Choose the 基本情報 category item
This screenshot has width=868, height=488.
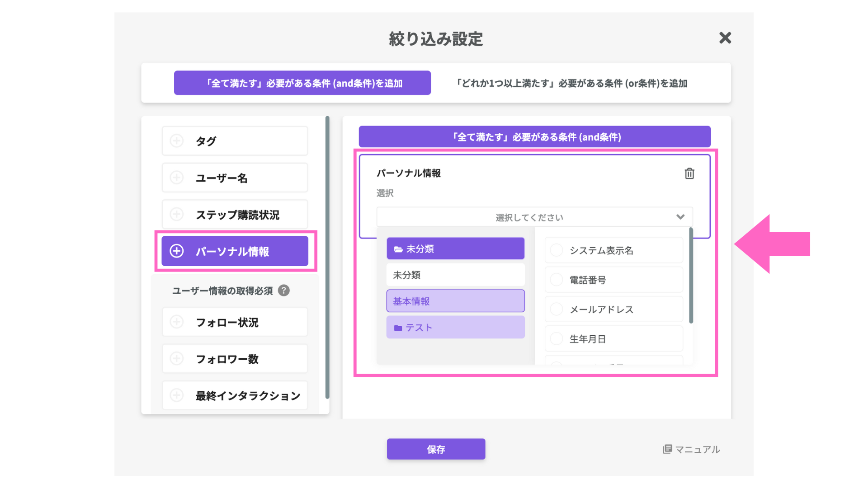[x=455, y=301]
